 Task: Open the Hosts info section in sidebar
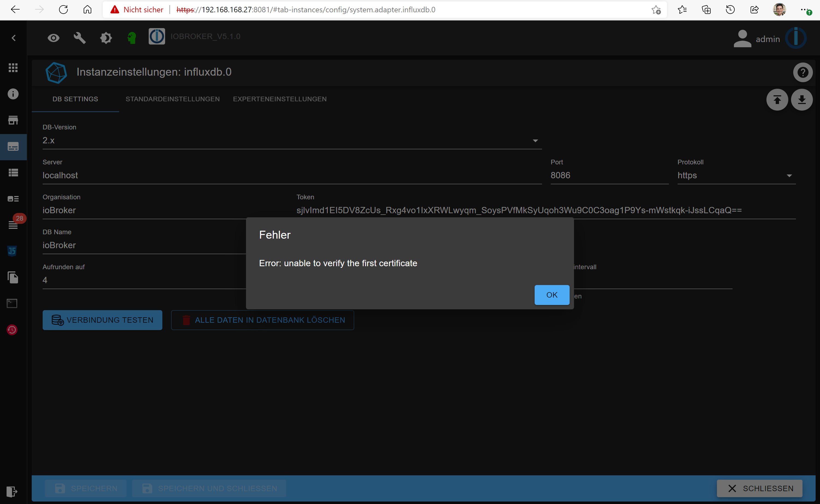tap(13, 94)
